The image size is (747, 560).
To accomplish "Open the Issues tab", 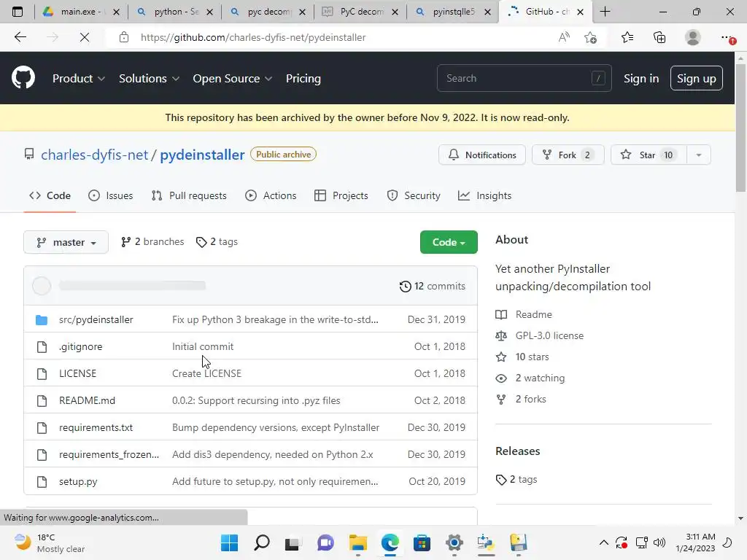I will click(111, 195).
